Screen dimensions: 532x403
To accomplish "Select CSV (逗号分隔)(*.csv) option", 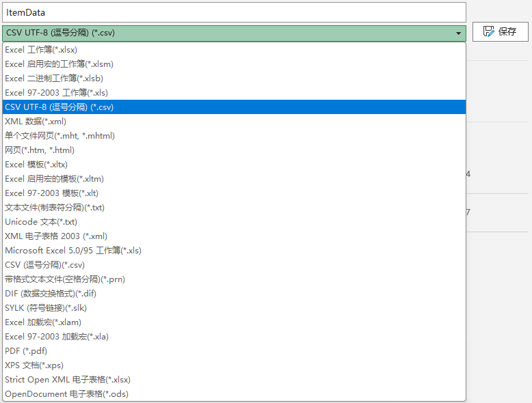I will click(x=44, y=265).
